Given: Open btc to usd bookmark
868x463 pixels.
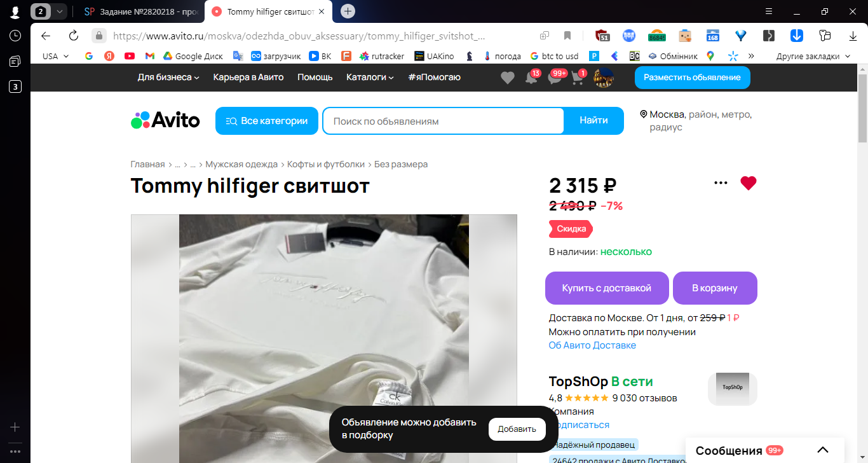Looking at the screenshot, I should tap(554, 56).
